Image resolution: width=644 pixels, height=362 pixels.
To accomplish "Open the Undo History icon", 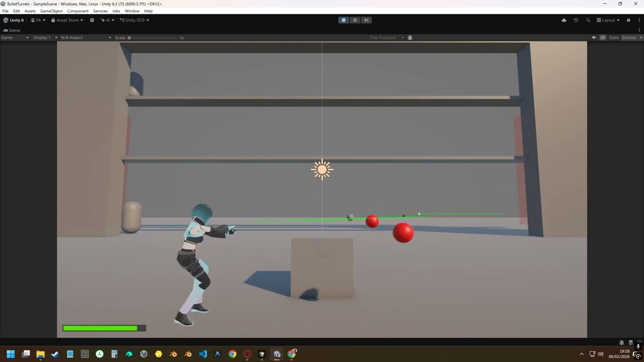I will coord(576,20).
